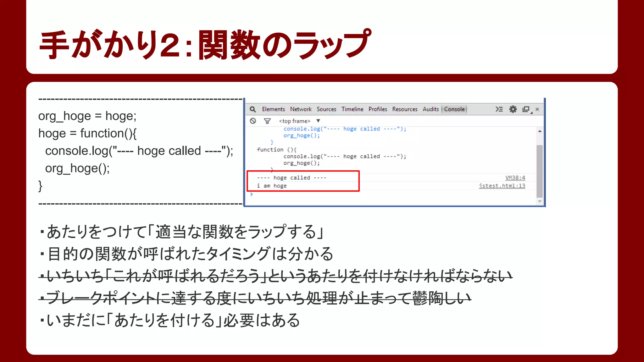
Task: Click the console scrollbar up arrow
Action: point(540,131)
